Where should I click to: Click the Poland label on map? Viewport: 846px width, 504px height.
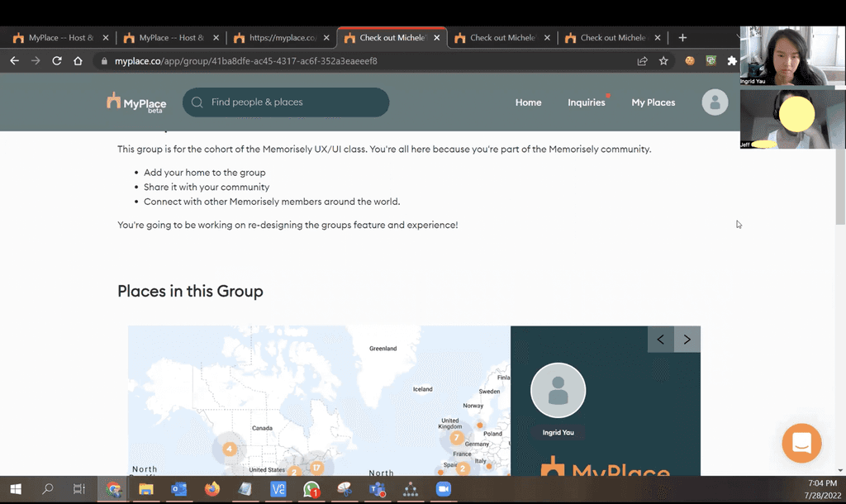[492, 433]
